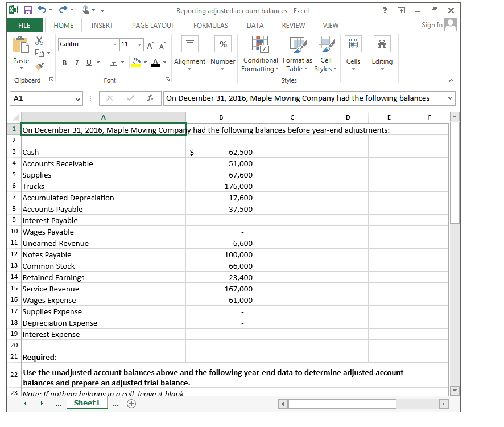Toggle underline formatting
This screenshot has height=427, width=504.
point(88,63)
